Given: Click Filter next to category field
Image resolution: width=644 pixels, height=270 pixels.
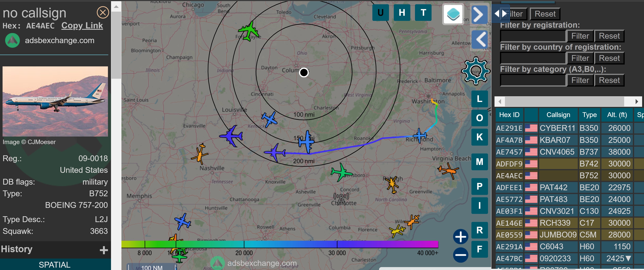Looking at the screenshot, I should (x=580, y=80).
